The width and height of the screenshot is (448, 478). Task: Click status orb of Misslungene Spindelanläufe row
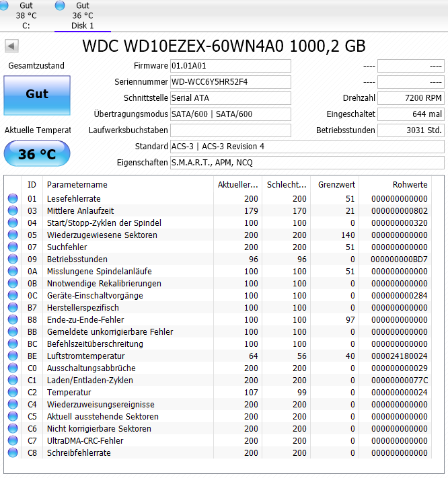[13, 272]
